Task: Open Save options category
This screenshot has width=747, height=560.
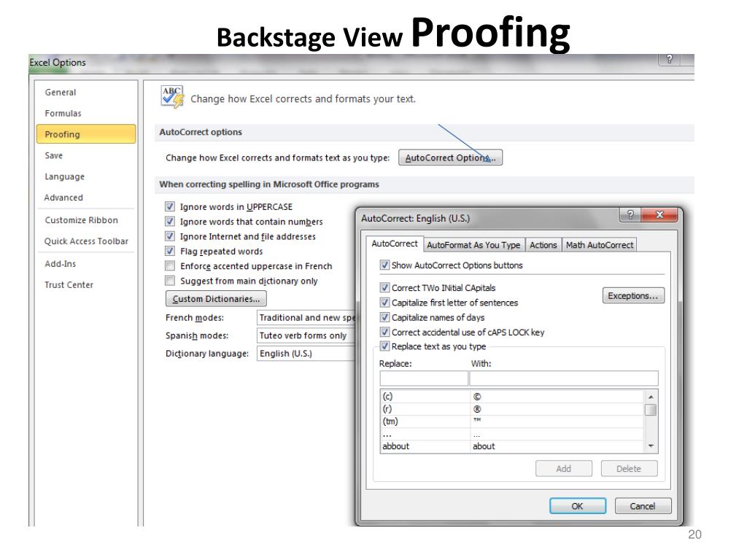Action: point(86,155)
